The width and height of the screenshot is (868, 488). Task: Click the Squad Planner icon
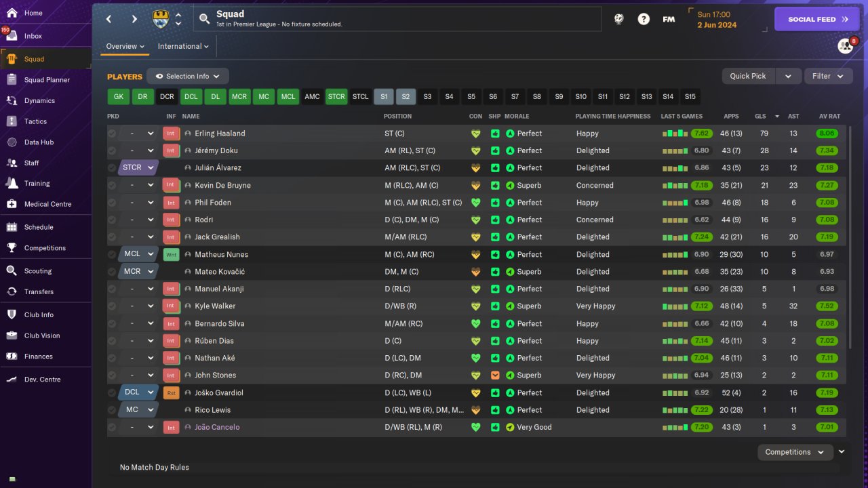coord(12,80)
